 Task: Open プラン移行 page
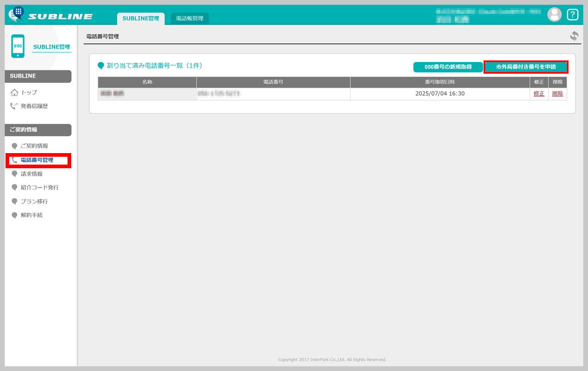[34, 201]
